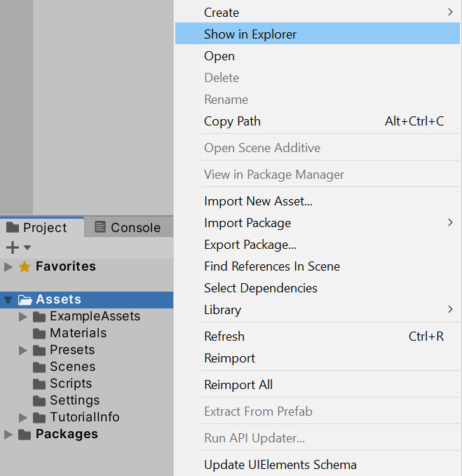Open the Create submenu
Viewport: 462px width, 476px height.
222,12
